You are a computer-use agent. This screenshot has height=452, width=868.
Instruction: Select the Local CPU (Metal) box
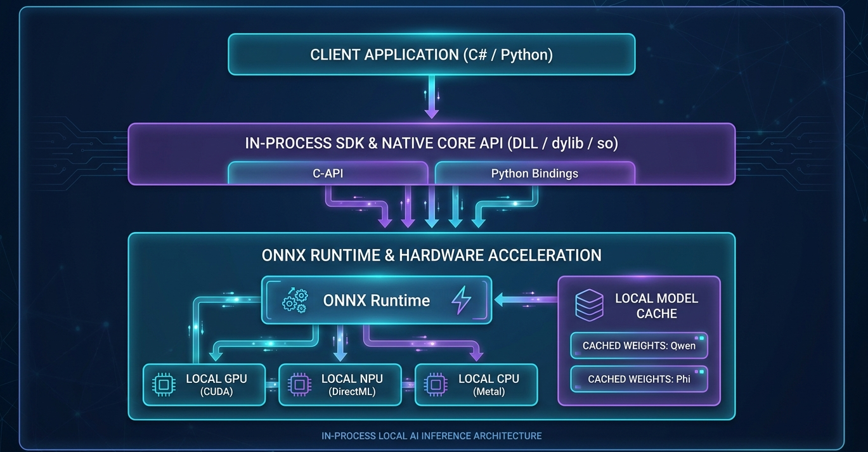point(476,384)
